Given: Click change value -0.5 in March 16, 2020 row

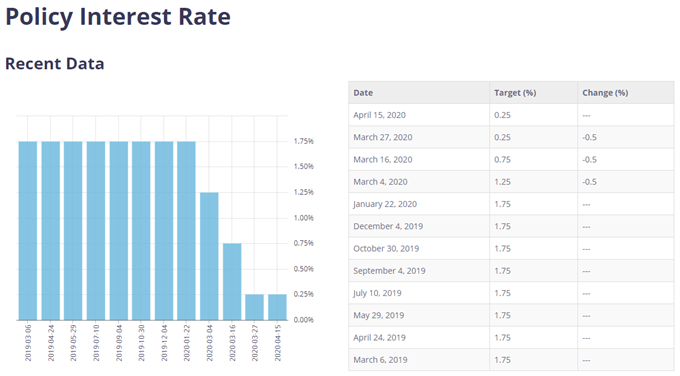Looking at the screenshot, I should click(589, 160).
